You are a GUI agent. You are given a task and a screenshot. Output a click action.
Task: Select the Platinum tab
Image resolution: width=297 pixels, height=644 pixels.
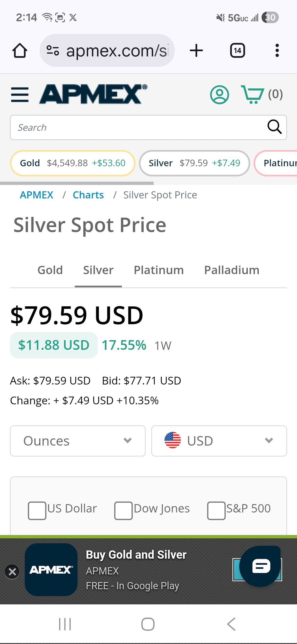point(159,270)
